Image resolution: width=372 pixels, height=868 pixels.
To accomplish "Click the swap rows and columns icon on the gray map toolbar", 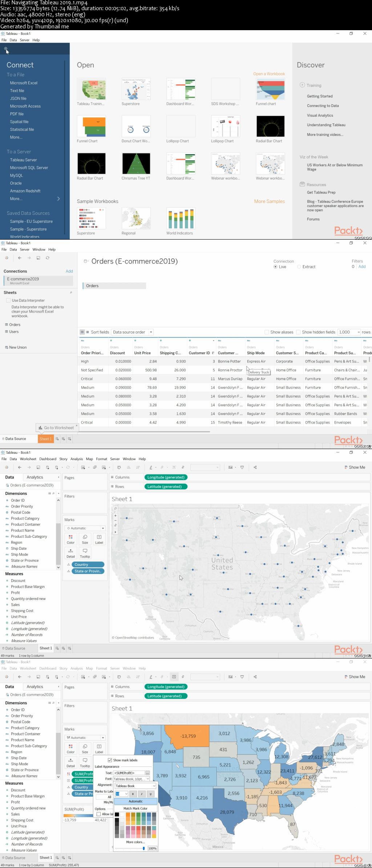I will coord(119,467).
